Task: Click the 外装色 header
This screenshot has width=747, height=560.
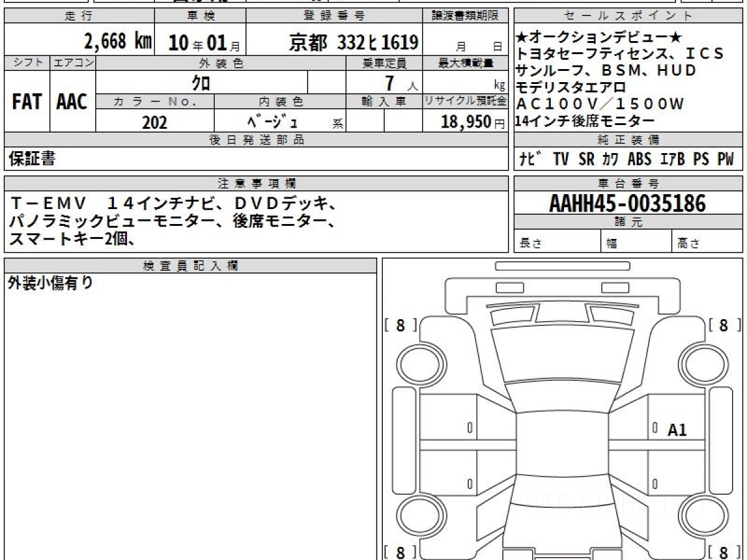Action: (221, 63)
